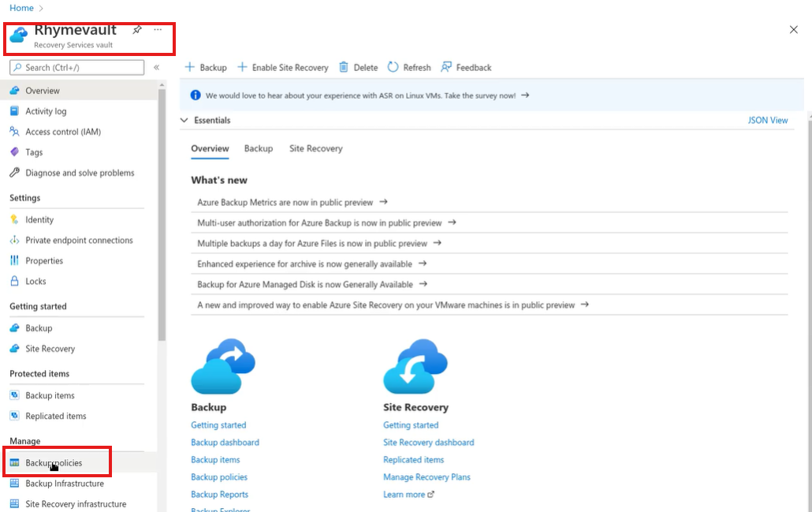Click Backup policies link in main pane
The height and width of the screenshot is (512, 812).
(x=219, y=477)
